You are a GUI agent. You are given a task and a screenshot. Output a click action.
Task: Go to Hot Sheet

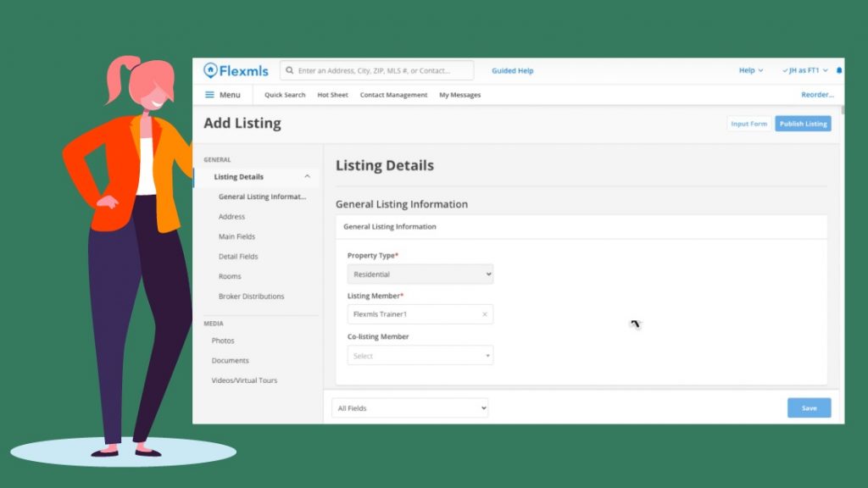pos(332,95)
